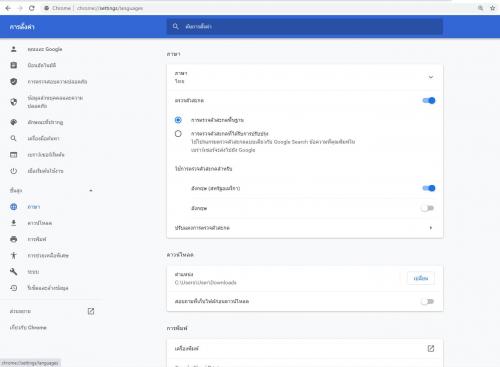This screenshot has height=367, width=500.
Task: Toggle ask where to save each download
Action: [x=427, y=301]
